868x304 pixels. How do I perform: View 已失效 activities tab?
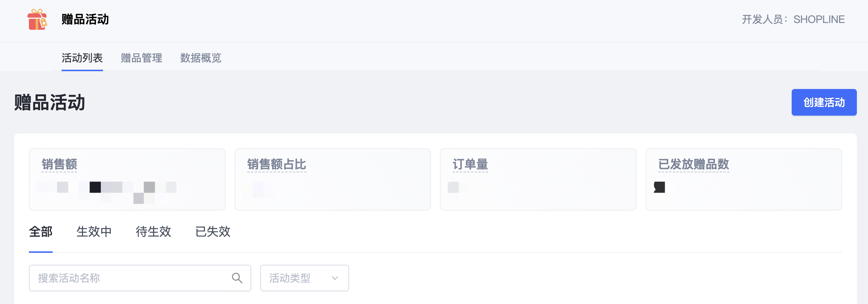[x=213, y=232]
